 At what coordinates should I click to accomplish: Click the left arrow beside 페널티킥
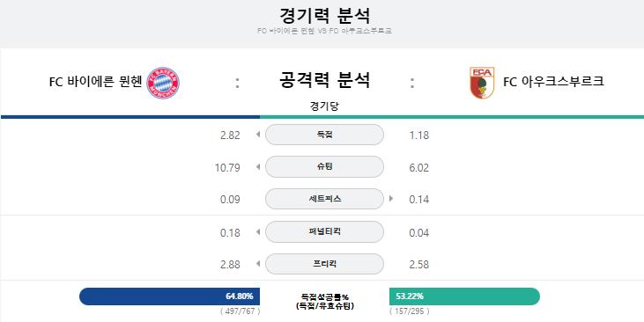coord(258,231)
